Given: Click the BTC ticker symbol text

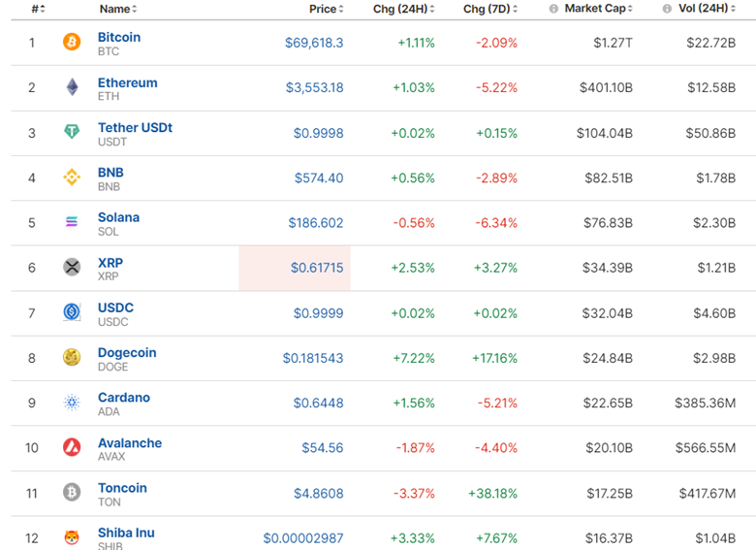Looking at the screenshot, I should point(109,51).
